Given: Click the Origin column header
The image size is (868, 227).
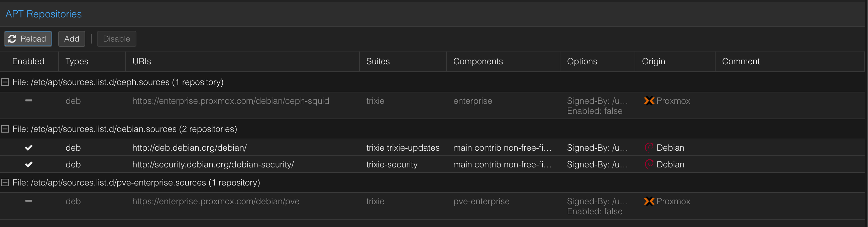Looking at the screenshot, I should [x=653, y=61].
